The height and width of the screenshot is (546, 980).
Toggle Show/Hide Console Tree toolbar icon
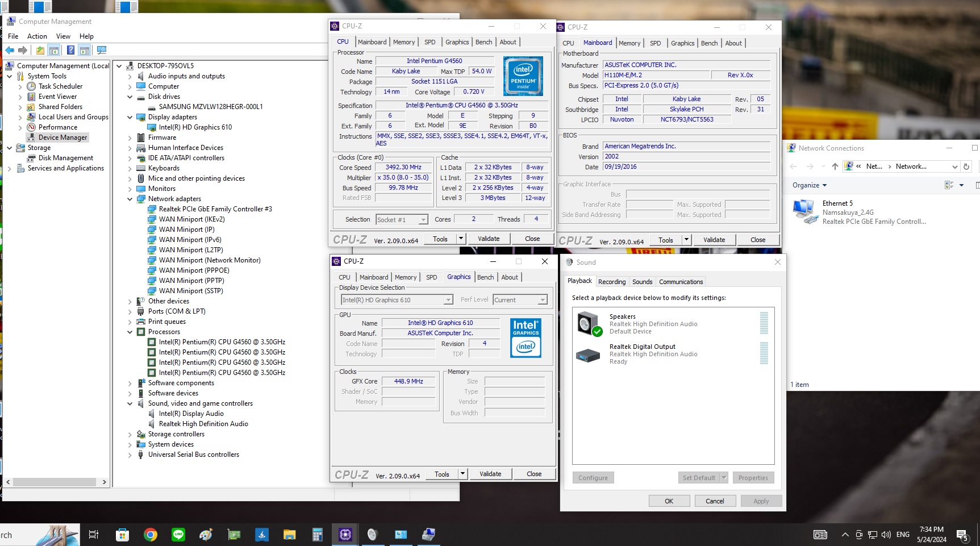point(54,50)
